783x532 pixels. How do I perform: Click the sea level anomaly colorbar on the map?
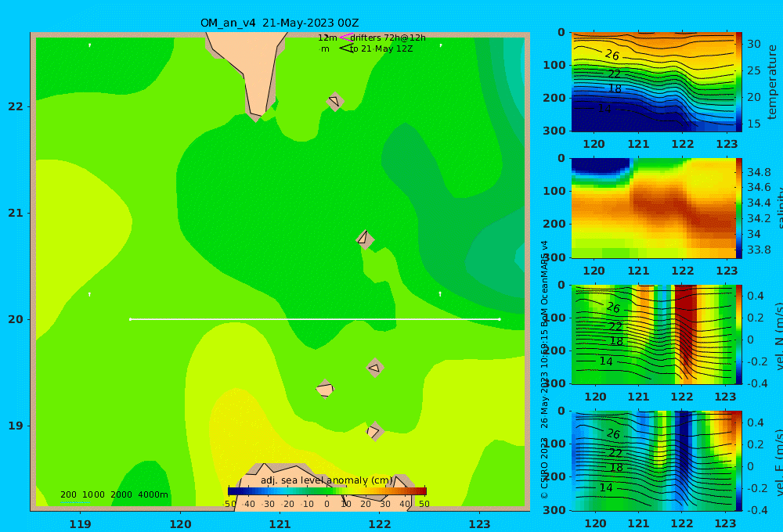(327, 491)
